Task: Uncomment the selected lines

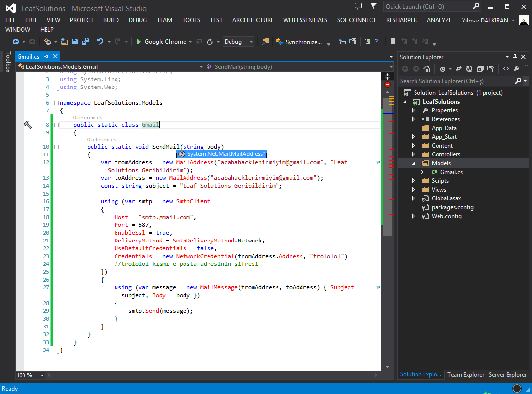Action: pos(378,42)
